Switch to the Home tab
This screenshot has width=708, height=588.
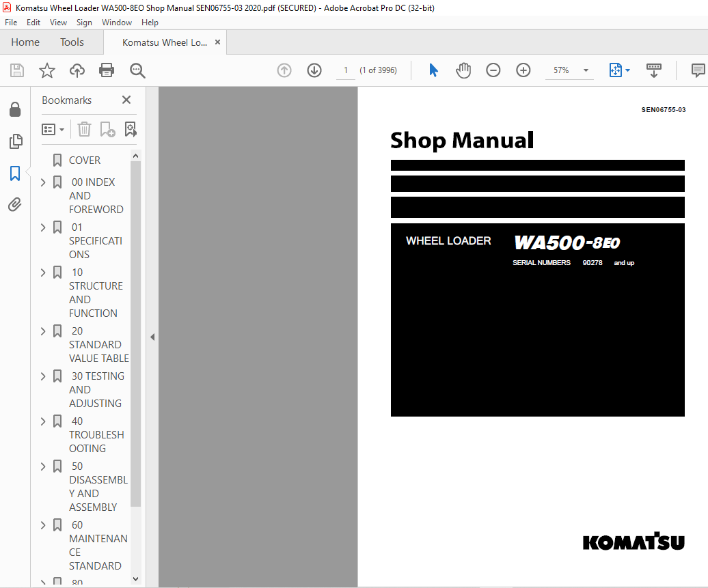25,42
